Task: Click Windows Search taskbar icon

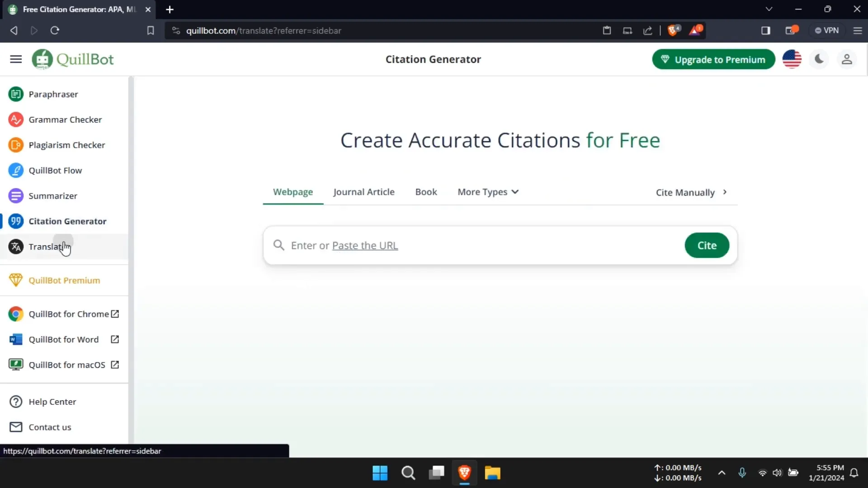Action: (x=408, y=473)
